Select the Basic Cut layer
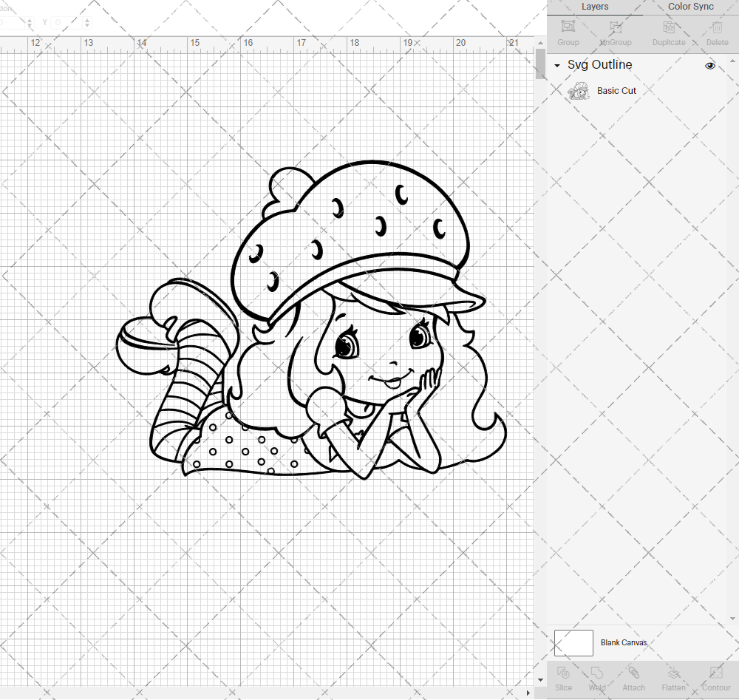 click(x=616, y=90)
